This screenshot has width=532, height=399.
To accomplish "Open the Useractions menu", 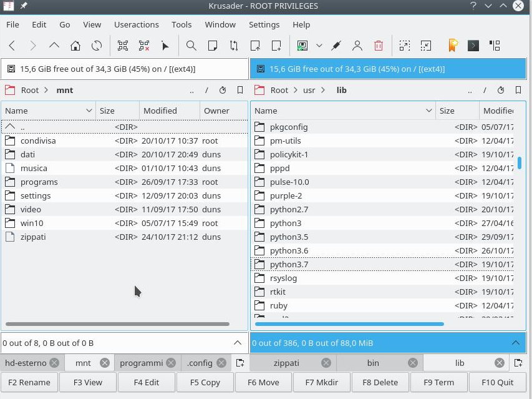I will [x=137, y=24].
